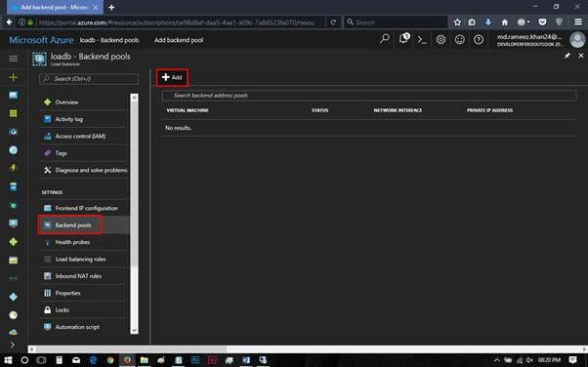The height and width of the screenshot is (367, 588).
Task: Pin the blade using the pin icon
Action: [567, 56]
